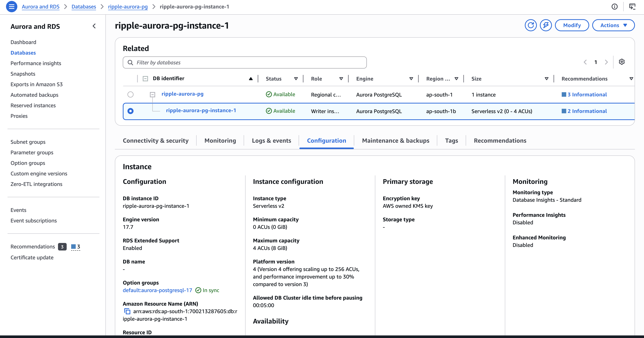Viewport: 644px width, 338px height.
Task: Go to next page of related databases
Action: point(606,62)
